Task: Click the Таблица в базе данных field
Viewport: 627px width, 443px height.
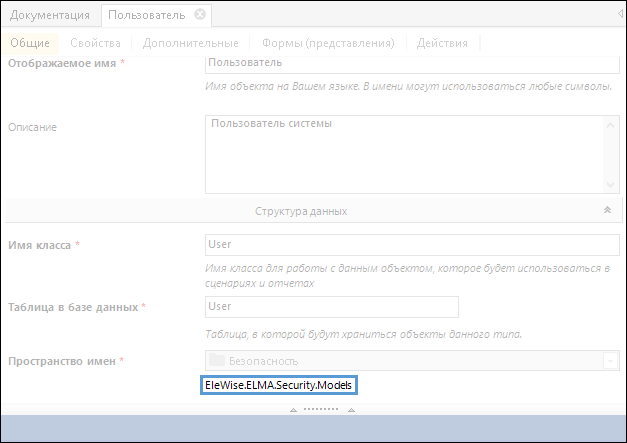Action: tap(331, 307)
